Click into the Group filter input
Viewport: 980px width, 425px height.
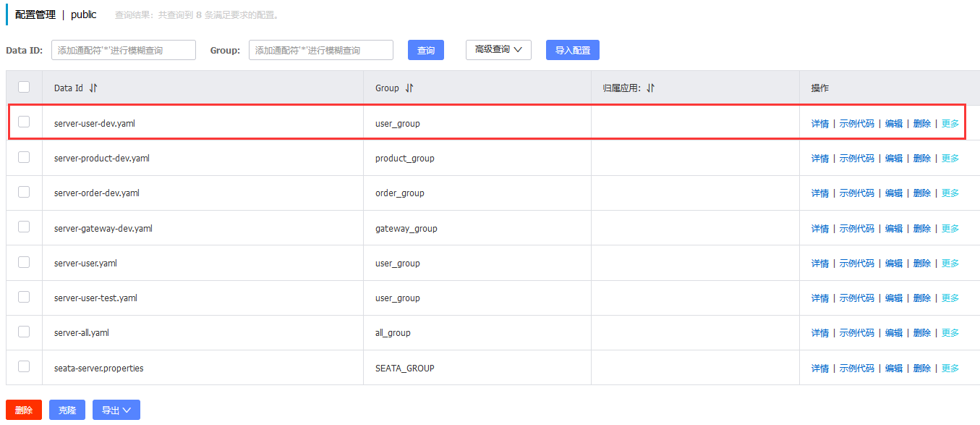click(x=320, y=50)
